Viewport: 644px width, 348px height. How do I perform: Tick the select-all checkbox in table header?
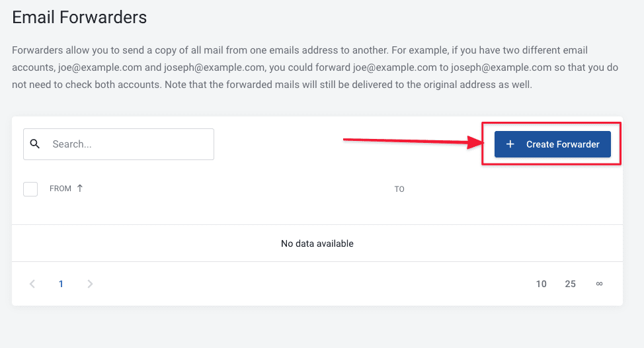tap(30, 189)
